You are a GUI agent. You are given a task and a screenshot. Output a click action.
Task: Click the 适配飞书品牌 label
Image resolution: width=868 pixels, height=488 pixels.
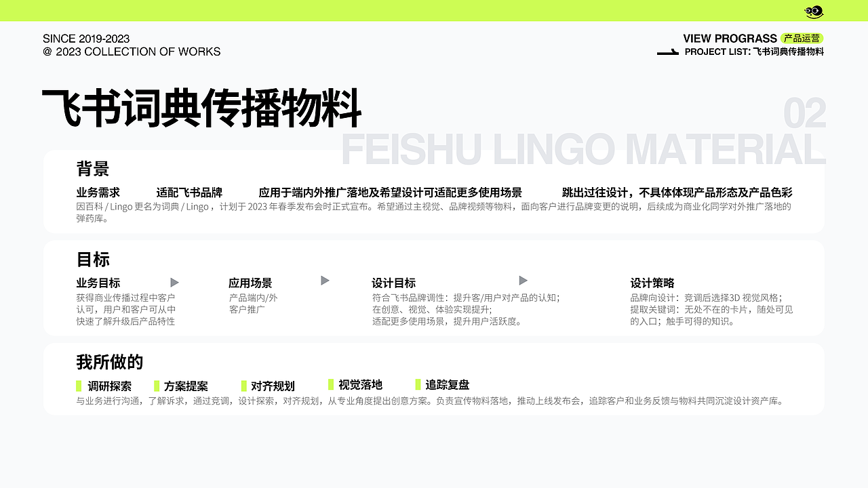(189, 192)
